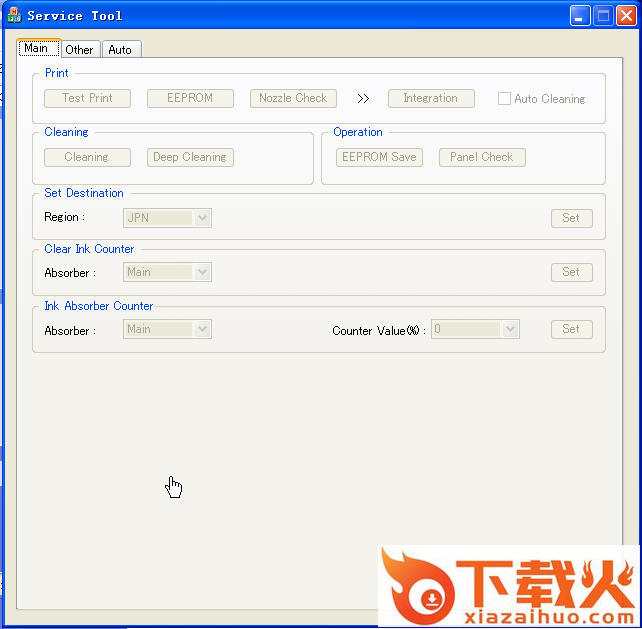Run Nozzle Check

click(x=293, y=98)
